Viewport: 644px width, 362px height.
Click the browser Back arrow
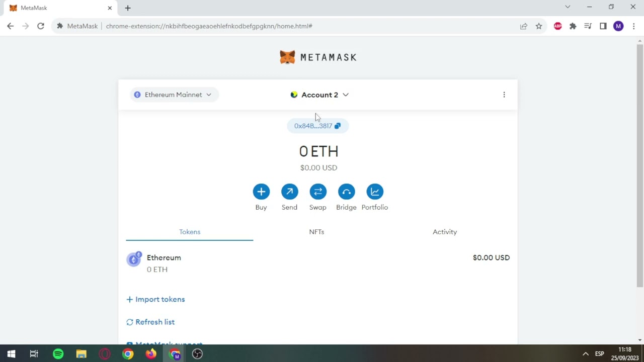pyautogui.click(x=10, y=26)
